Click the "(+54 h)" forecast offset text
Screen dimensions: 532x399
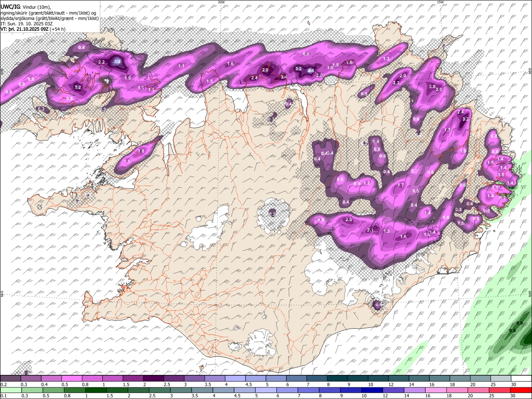(58, 30)
